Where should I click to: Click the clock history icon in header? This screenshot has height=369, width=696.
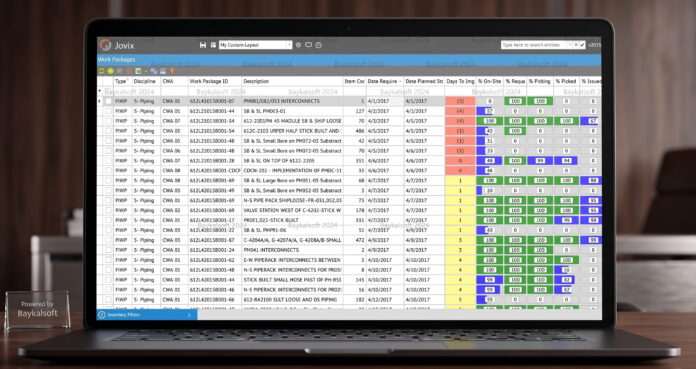click(x=318, y=45)
